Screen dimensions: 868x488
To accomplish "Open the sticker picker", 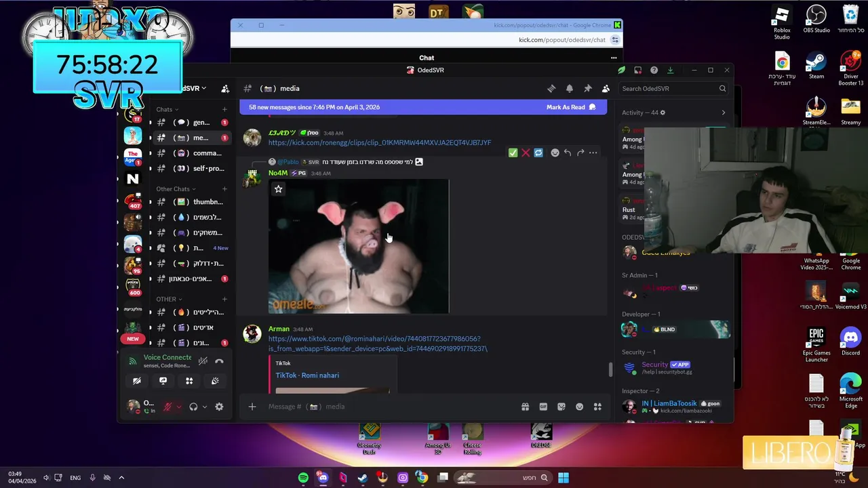I will click(561, 407).
